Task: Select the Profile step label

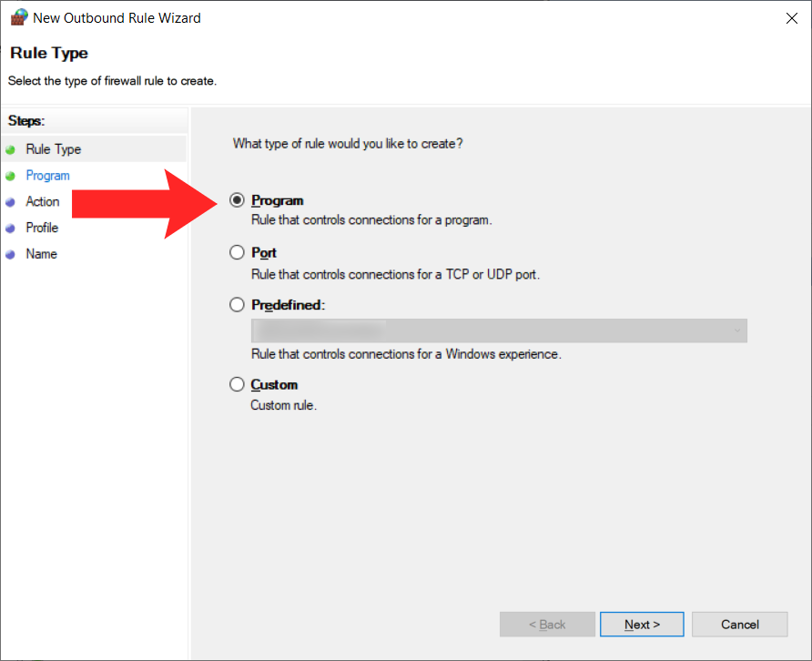Action: 42,229
